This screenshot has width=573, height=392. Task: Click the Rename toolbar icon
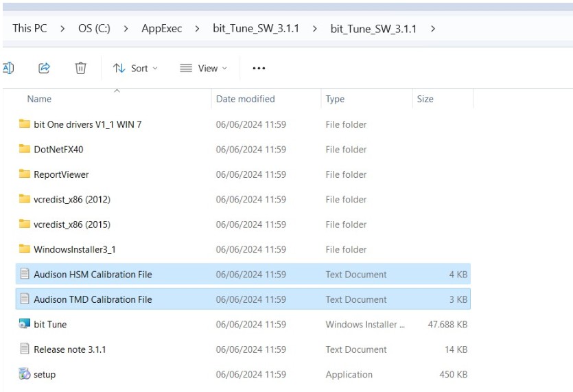tap(8, 68)
